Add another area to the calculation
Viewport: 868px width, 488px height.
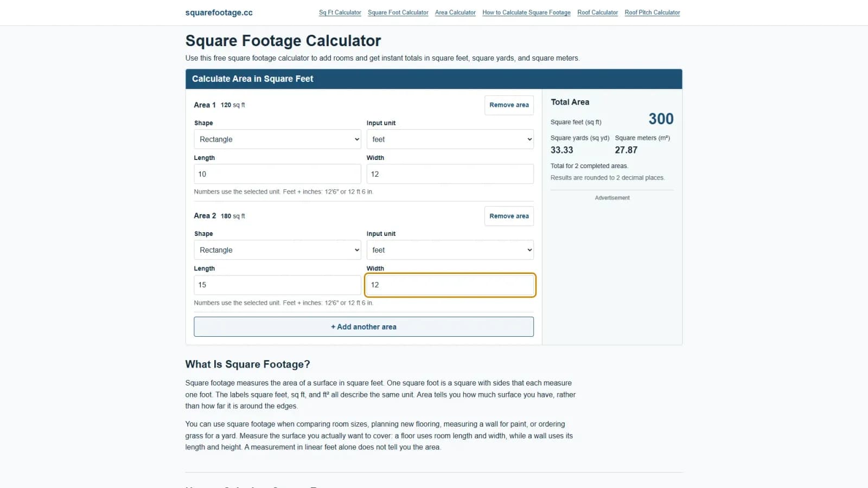[x=363, y=327]
